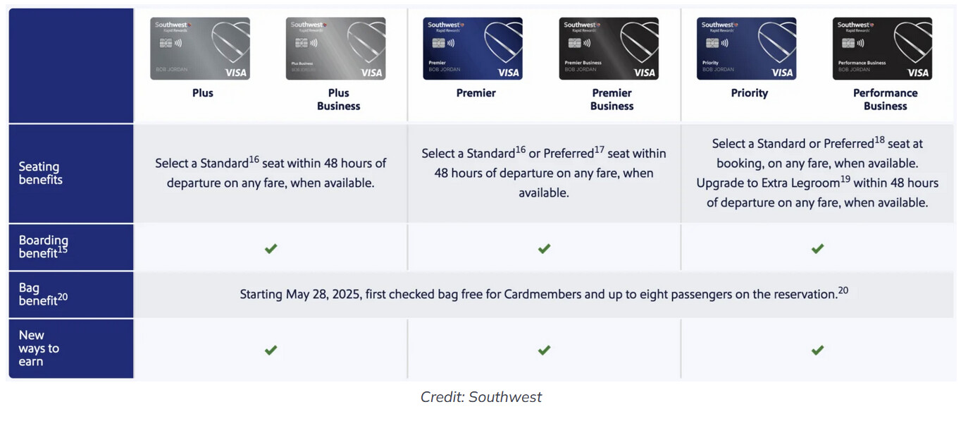The width and height of the screenshot is (980, 421).
Task: Click the Boarding benefit checkmark under Premier
Action: (544, 249)
